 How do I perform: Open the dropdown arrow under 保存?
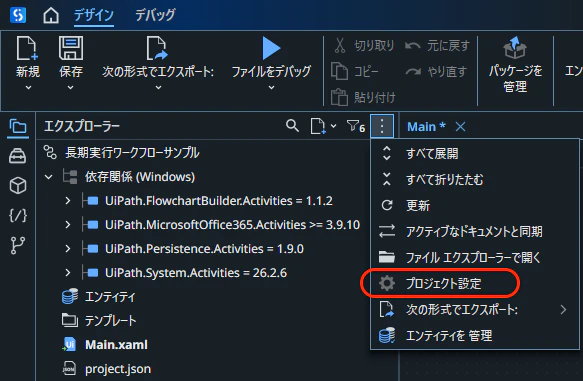pos(70,88)
